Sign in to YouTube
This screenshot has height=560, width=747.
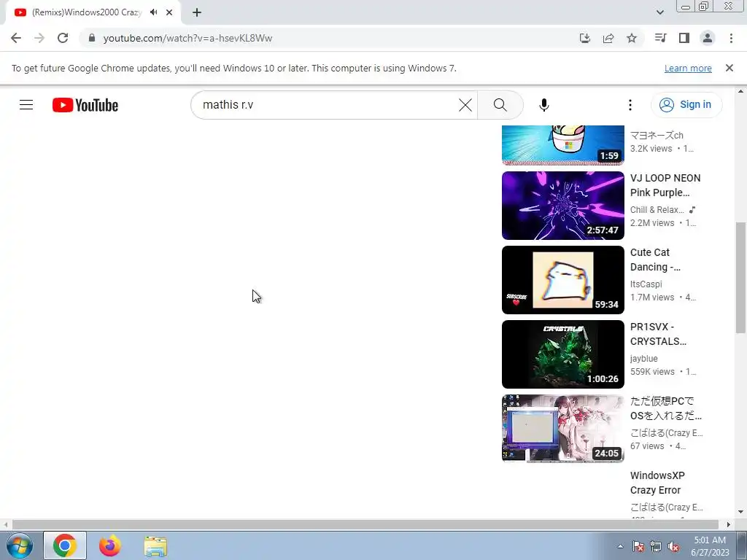pos(686,105)
